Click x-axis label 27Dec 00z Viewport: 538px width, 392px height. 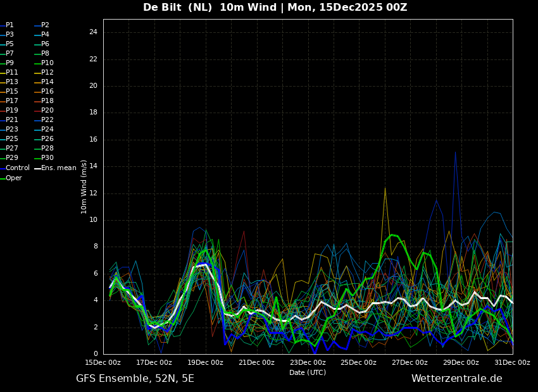[x=410, y=362]
